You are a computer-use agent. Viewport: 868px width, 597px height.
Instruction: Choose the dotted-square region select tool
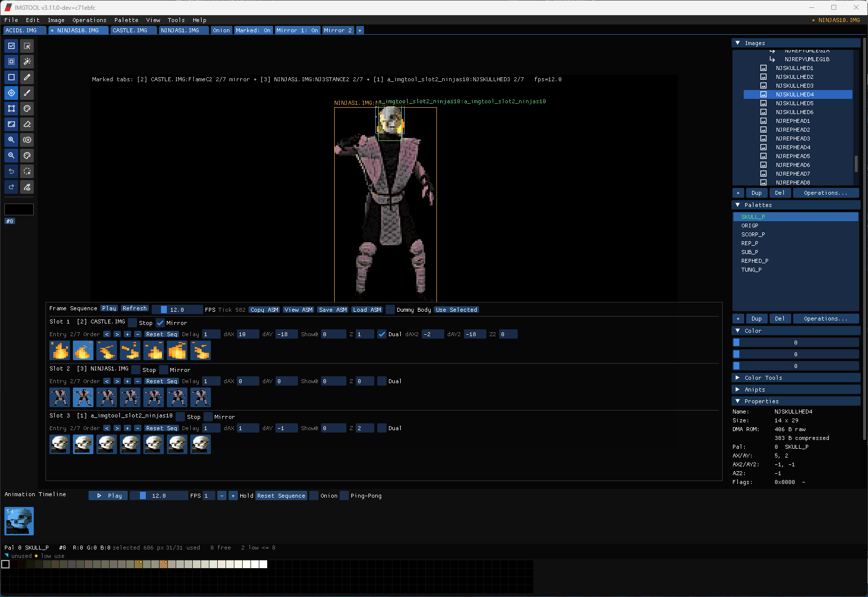pos(11,62)
